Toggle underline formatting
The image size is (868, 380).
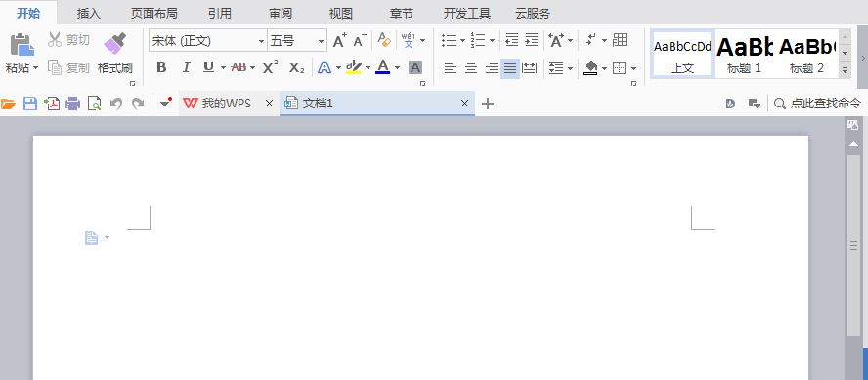[x=208, y=67]
